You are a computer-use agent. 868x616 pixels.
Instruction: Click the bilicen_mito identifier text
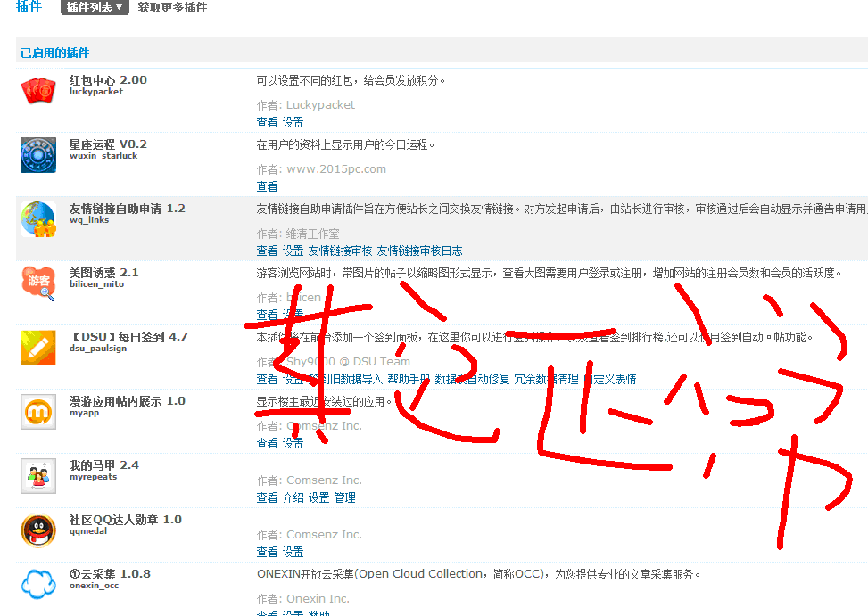tap(97, 284)
